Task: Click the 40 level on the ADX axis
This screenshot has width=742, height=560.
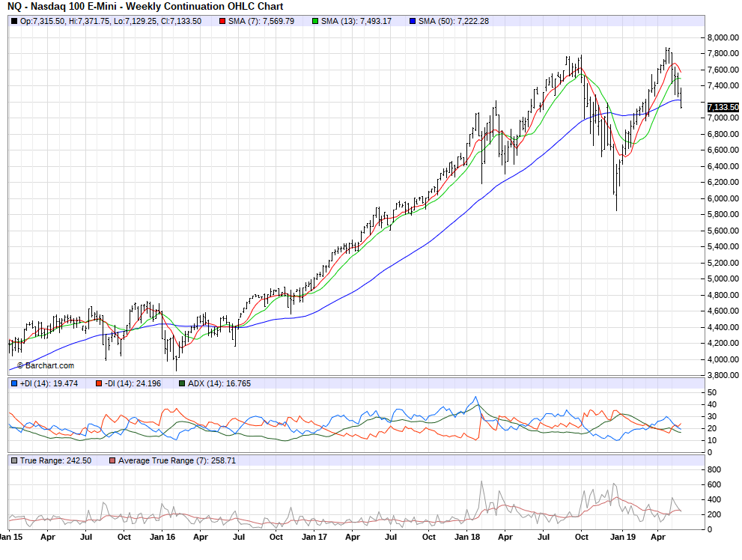Action: [x=712, y=405]
